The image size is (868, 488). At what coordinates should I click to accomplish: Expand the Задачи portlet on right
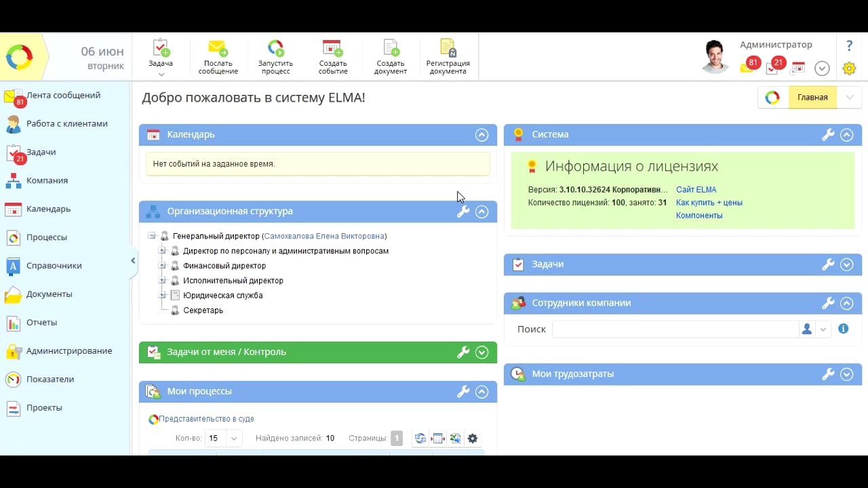tap(846, 265)
